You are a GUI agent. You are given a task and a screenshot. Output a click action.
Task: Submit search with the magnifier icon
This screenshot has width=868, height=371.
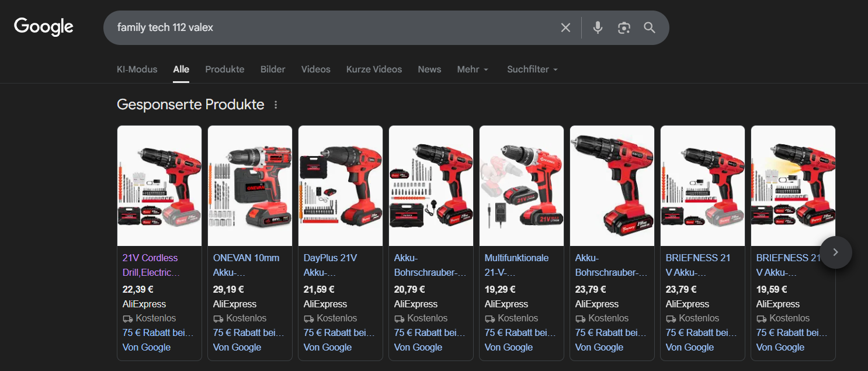[x=650, y=27]
